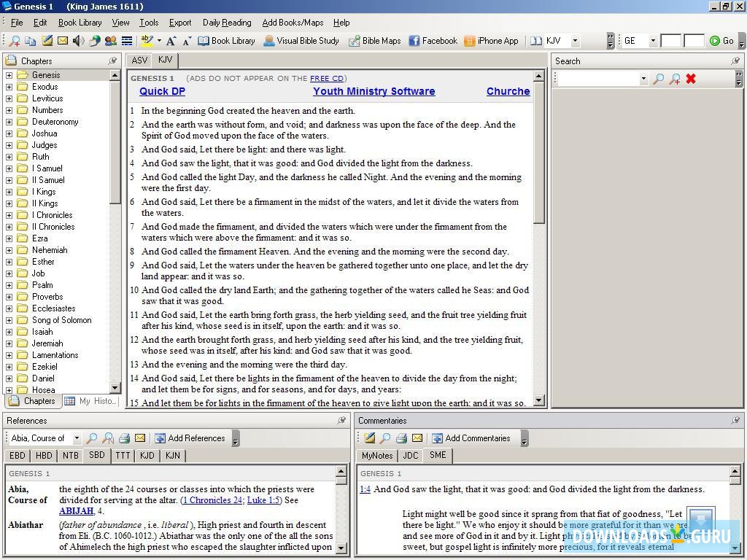This screenshot has height=560, width=747.
Task: Click the paragraph lines layout icon
Action: click(127, 41)
